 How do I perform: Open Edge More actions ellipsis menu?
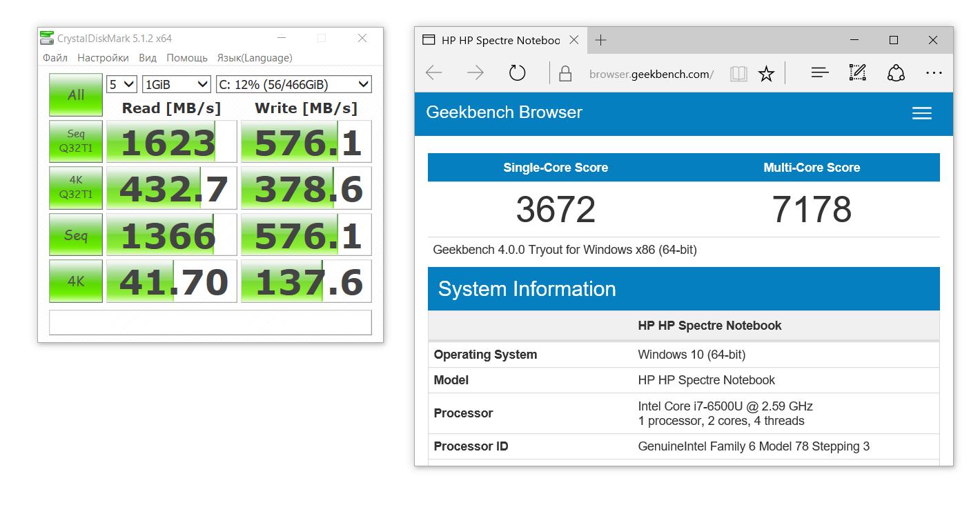pyautogui.click(x=934, y=72)
